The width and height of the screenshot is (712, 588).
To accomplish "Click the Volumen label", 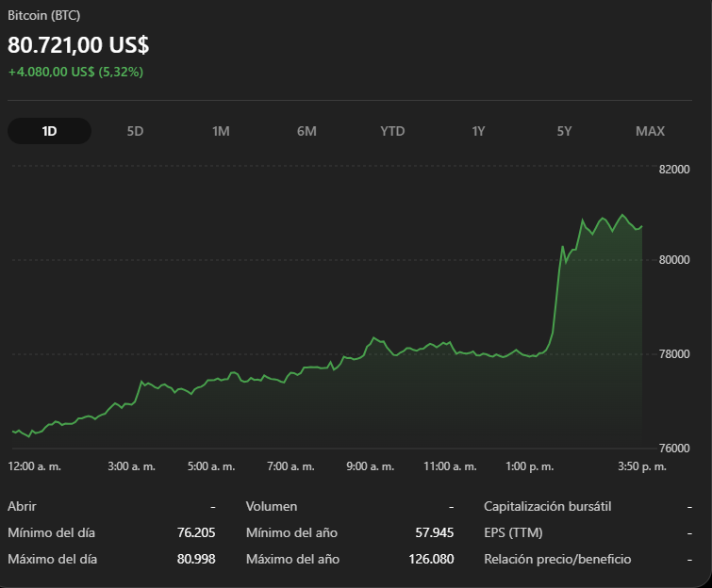I will click(x=272, y=506).
